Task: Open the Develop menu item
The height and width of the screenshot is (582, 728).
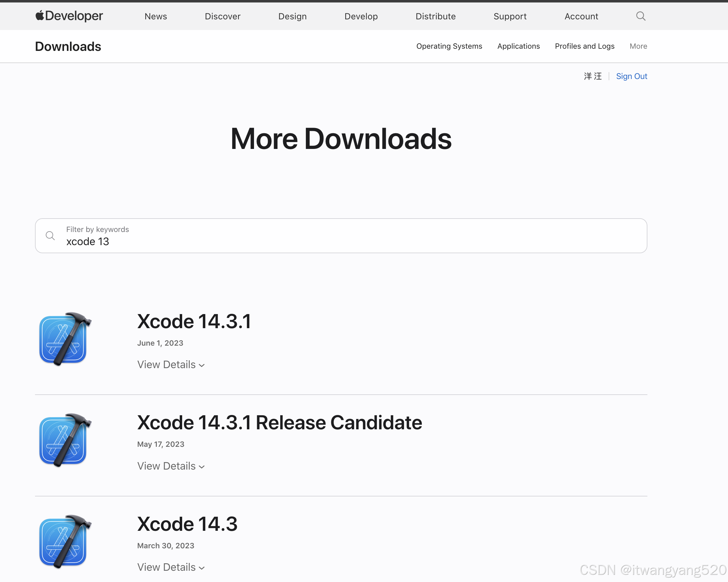Action: click(361, 16)
